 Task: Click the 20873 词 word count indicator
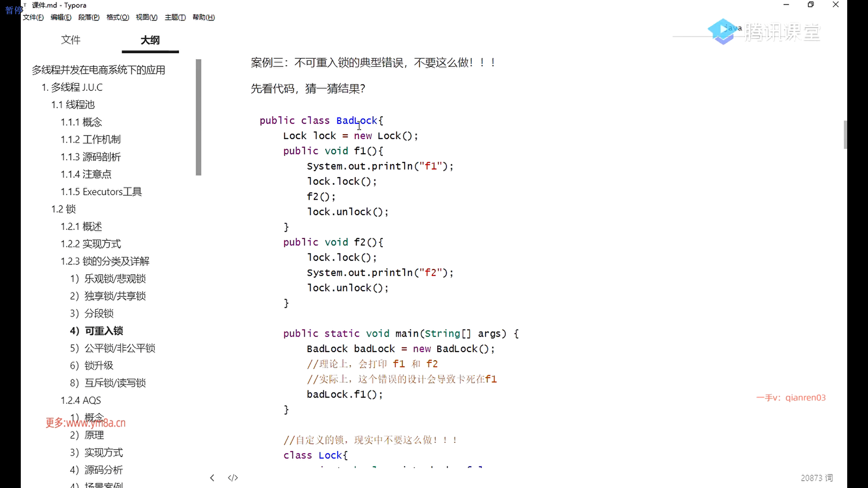pyautogui.click(x=816, y=478)
